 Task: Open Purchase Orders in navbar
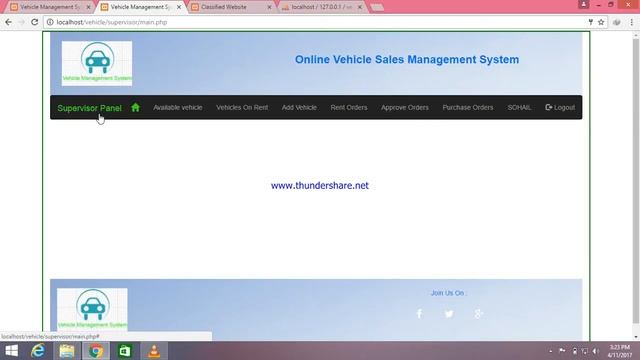coord(468,107)
